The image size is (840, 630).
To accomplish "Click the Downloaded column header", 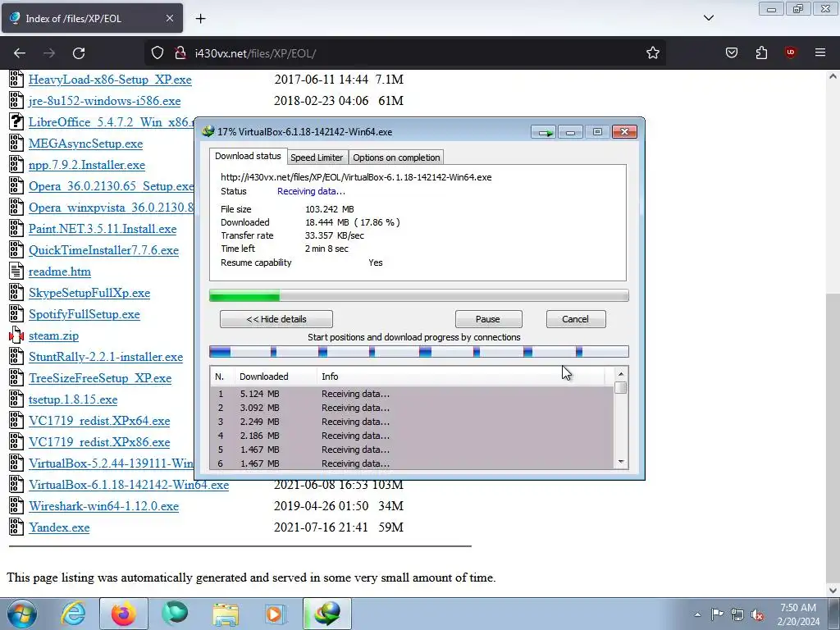I will tap(276, 377).
